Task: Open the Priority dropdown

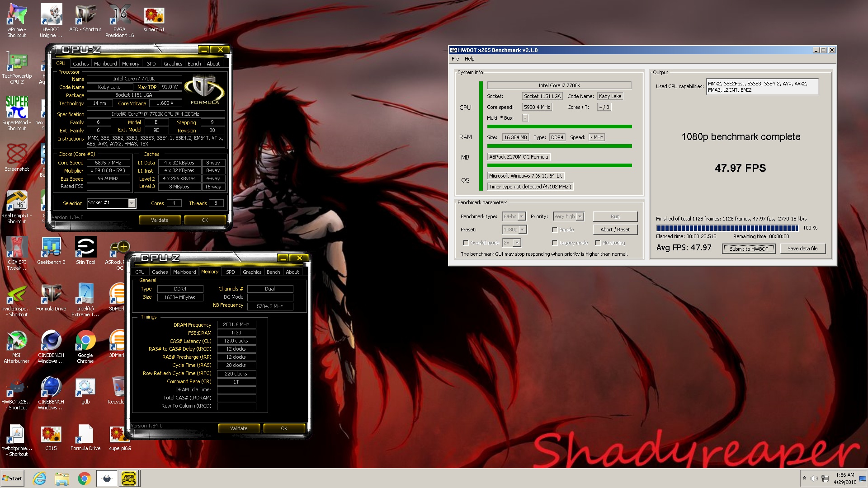Action: pos(569,216)
